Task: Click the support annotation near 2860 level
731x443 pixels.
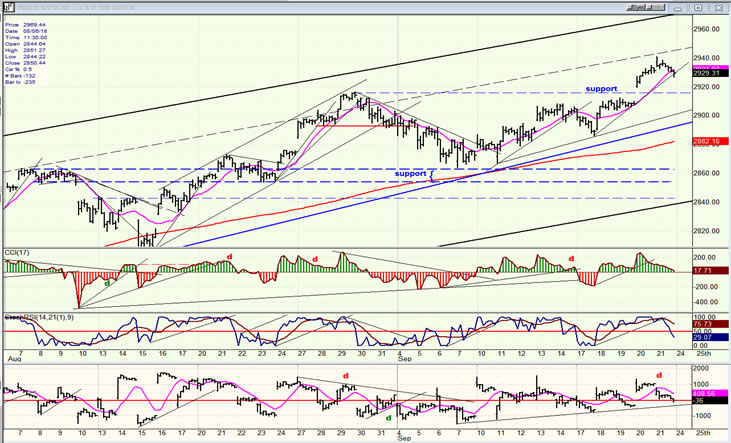Action: point(411,173)
